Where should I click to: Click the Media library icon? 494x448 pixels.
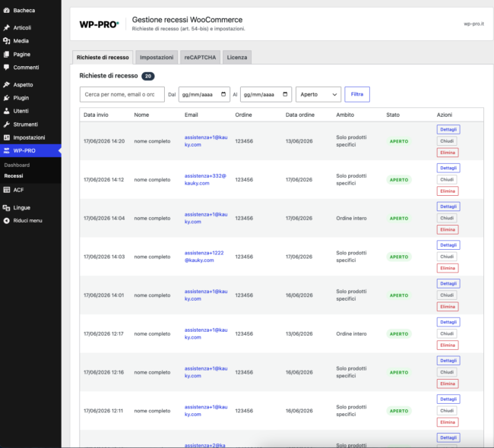click(6, 41)
